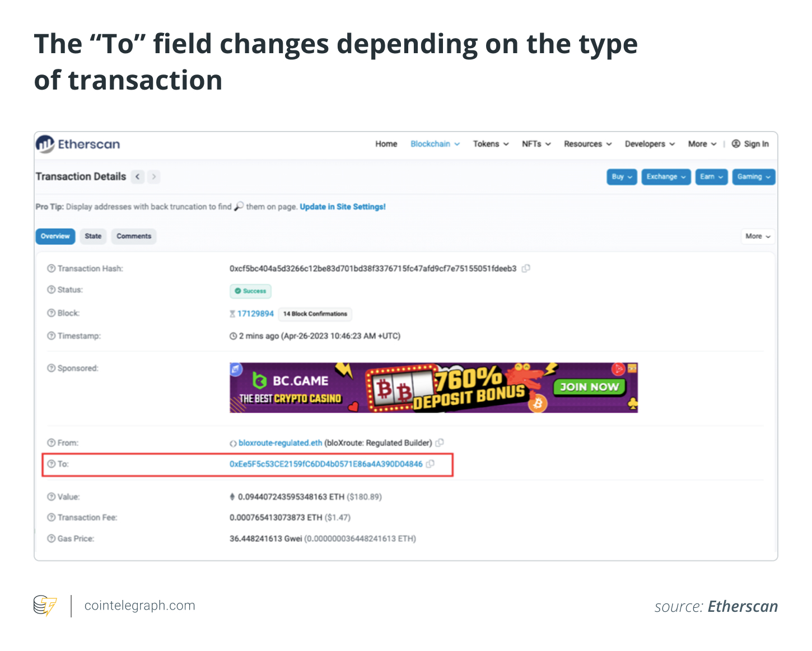Click the Sign In user icon
This screenshot has width=812, height=651.
point(736,144)
